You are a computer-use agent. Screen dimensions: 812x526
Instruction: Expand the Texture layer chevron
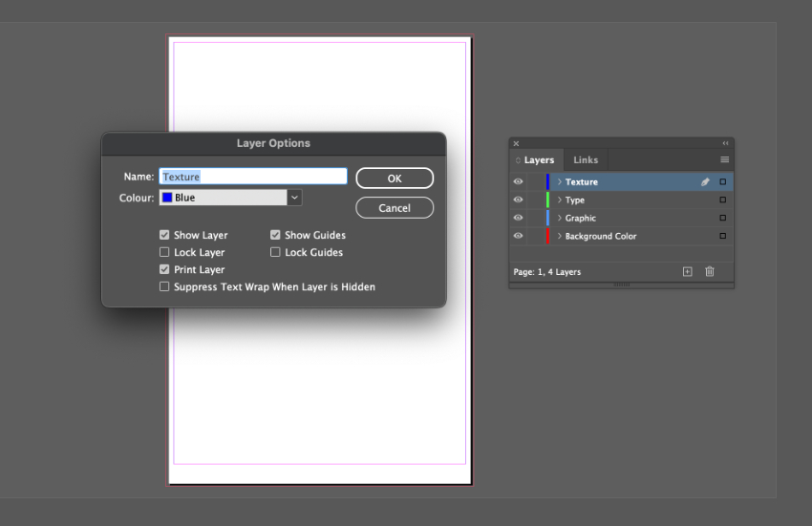(559, 181)
